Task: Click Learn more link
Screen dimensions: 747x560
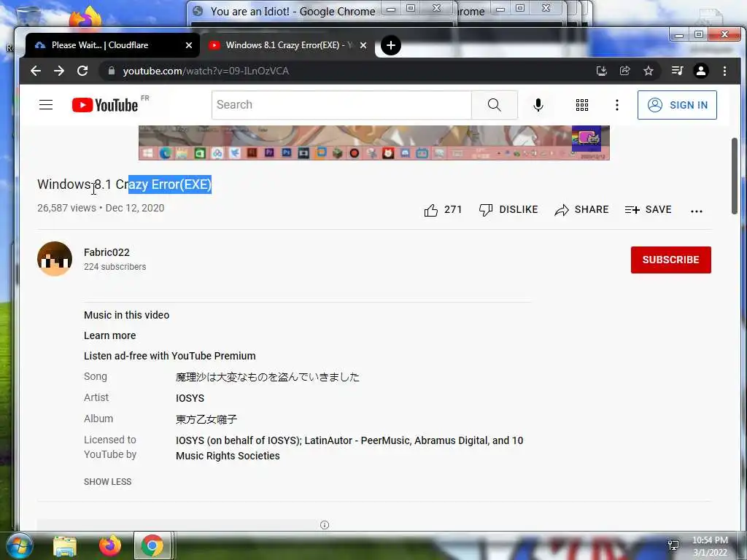Action: 109,335
